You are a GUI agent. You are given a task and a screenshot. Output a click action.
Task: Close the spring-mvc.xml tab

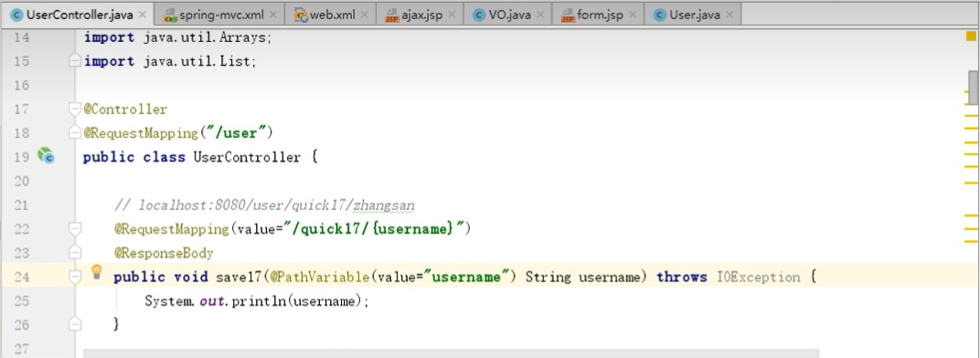273,15
